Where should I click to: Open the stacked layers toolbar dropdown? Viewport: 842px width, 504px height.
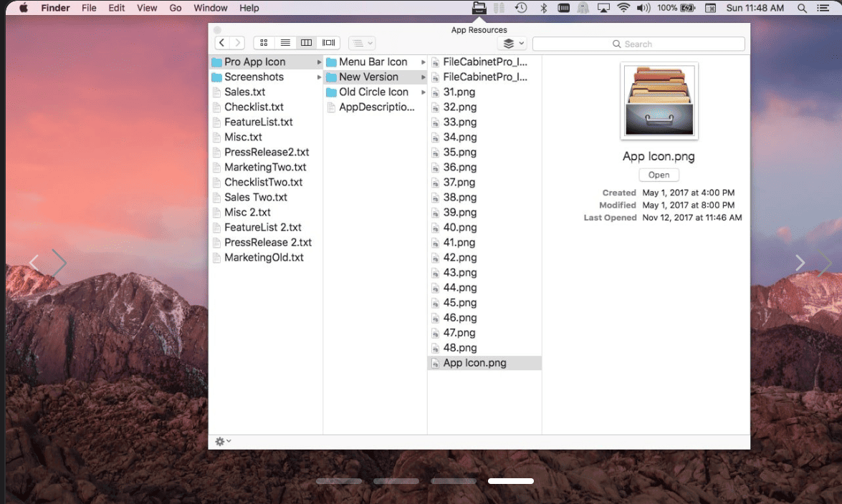512,43
